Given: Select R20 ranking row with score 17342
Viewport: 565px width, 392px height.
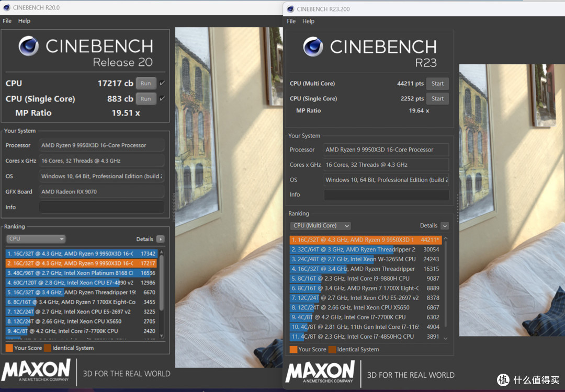Looking at the screenshot, I should pyautogui.click(x=81, y=254).
